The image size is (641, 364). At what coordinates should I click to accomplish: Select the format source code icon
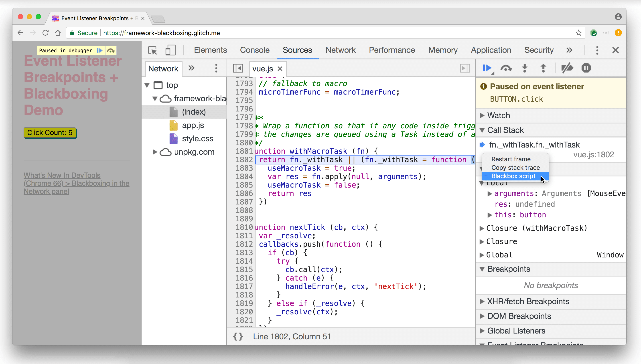238,336
